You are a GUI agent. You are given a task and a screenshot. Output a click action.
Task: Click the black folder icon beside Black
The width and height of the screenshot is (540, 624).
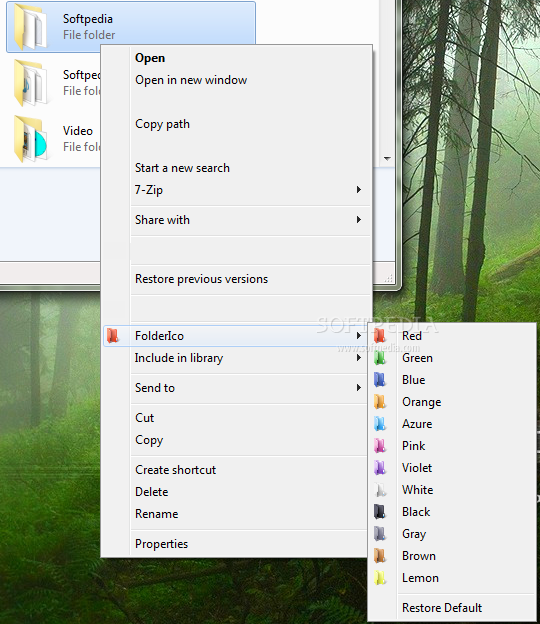tap(380, 511)
